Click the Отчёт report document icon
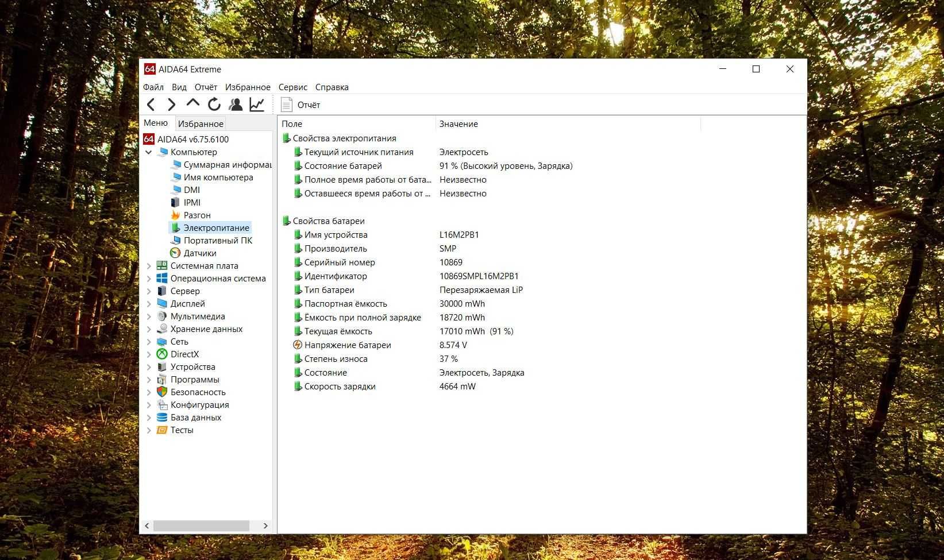Image resolution: width=944 pixels, height=560 pixels. pos(286,105)
